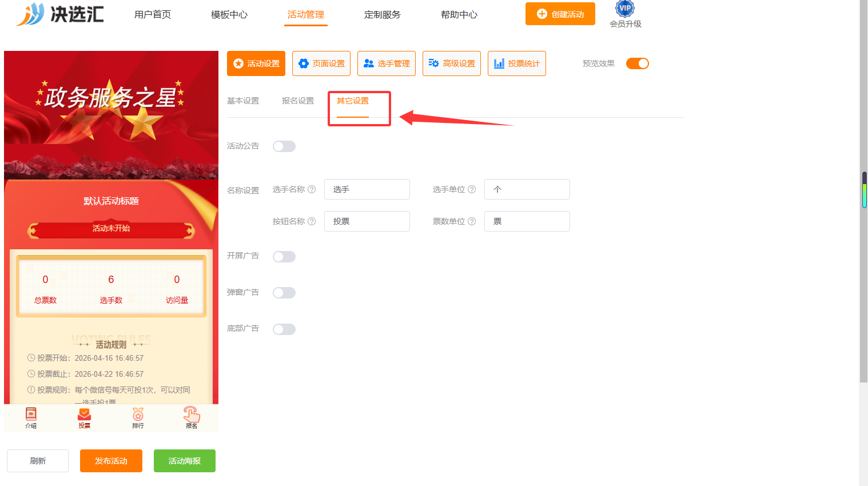Viewport: 868px width, 486px height.
Task: Open 定制服务 in top navigation
Action: tap(383, 14)
